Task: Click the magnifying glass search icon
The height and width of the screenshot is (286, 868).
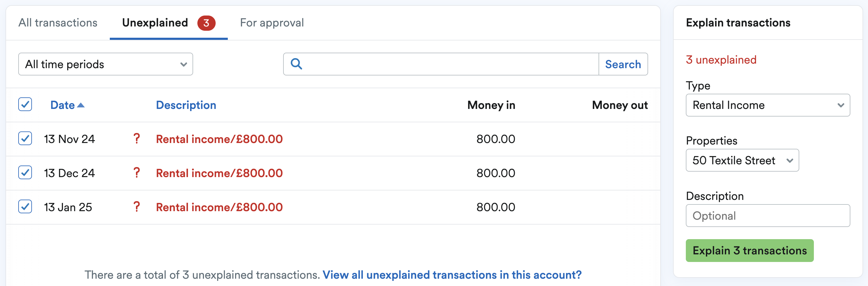Action: point(296,64)
